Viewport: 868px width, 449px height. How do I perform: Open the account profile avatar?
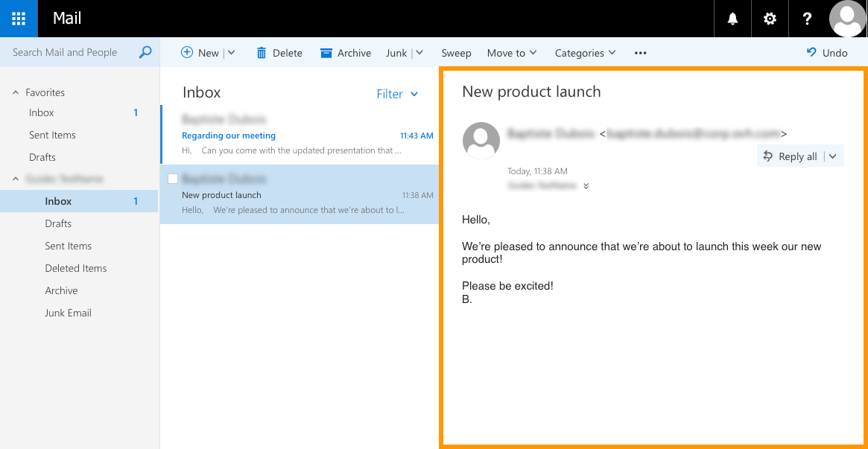[x=847, y=19]
